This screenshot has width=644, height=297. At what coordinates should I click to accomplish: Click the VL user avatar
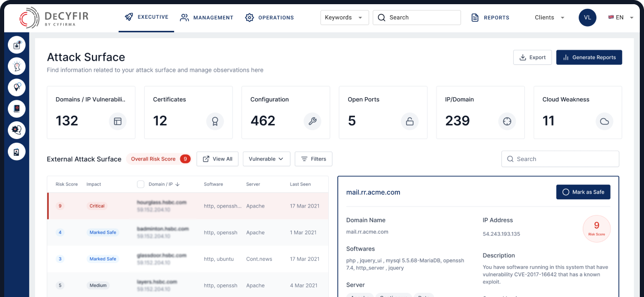coord(588,17)
